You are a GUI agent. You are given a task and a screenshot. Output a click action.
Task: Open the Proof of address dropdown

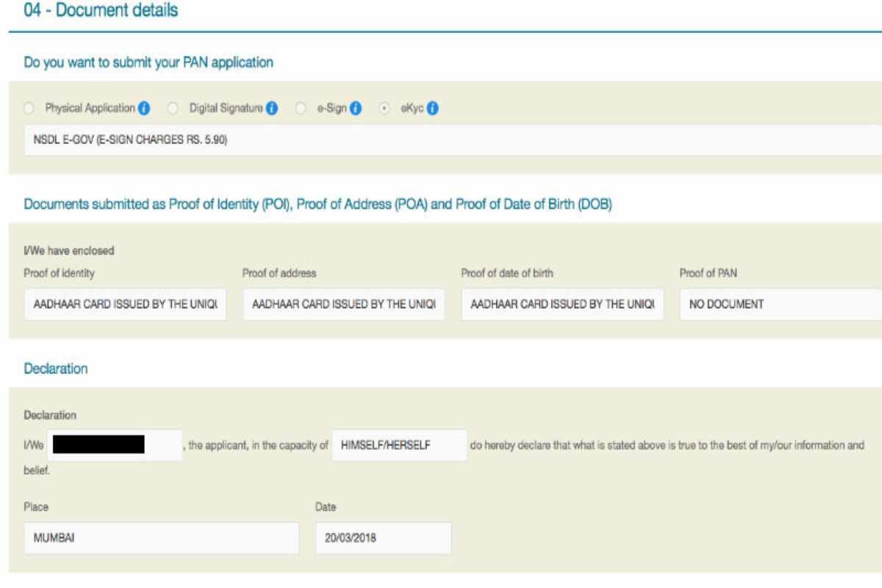coord(342,304)
